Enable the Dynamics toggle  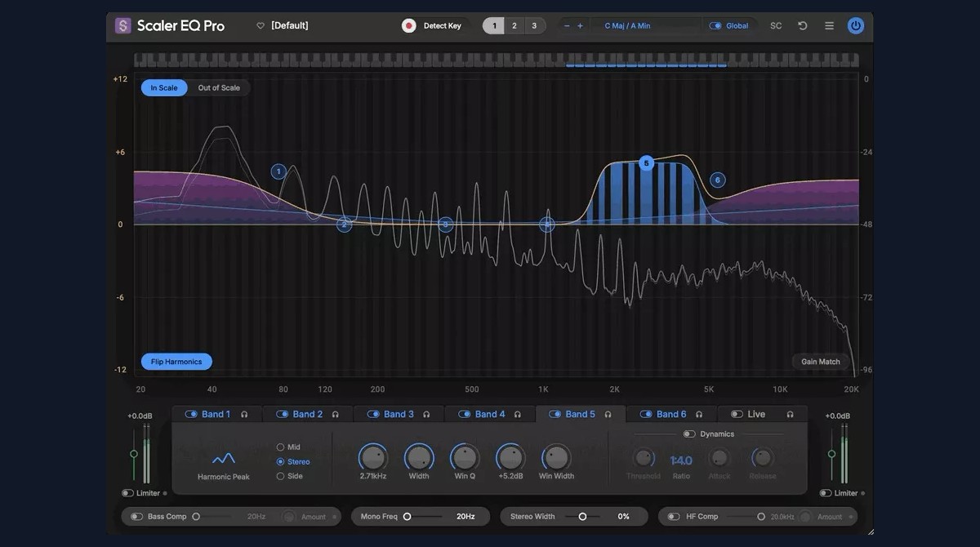[689, 434]
